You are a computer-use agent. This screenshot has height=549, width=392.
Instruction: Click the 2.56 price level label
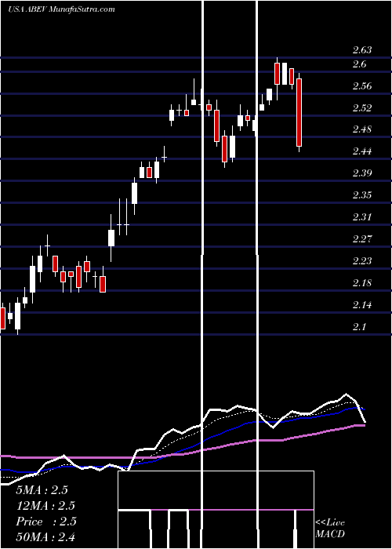point(362,86)
